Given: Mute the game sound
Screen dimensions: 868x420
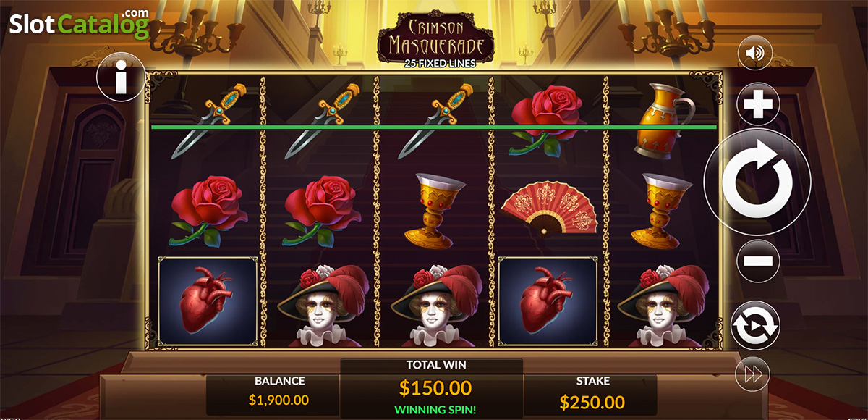Looking at the screenshot, I should click(755, 53).
